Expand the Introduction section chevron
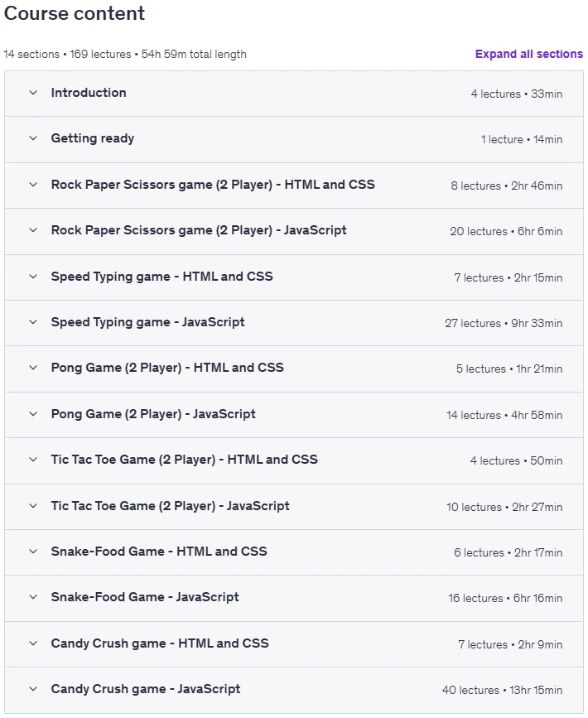The width and height of the screenshot is (588, 718). 33,93
